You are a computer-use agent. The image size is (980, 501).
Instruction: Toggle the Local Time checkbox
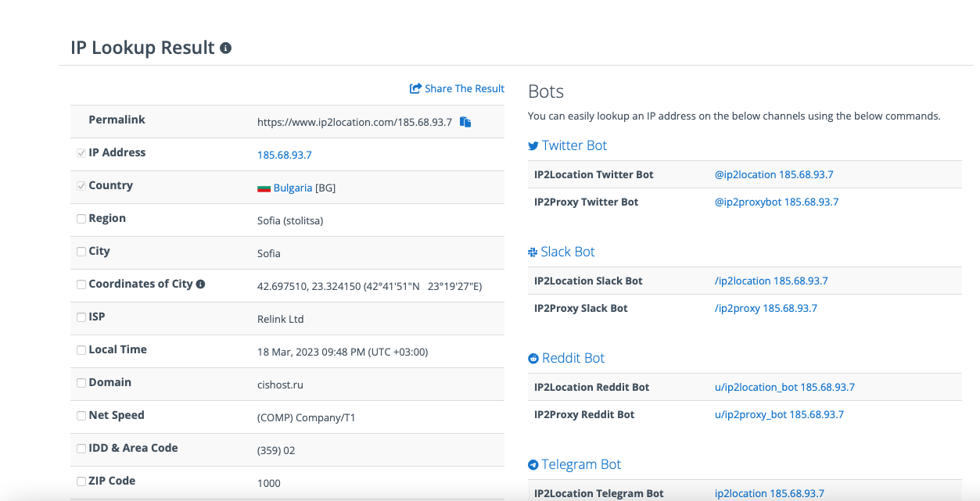81,350
